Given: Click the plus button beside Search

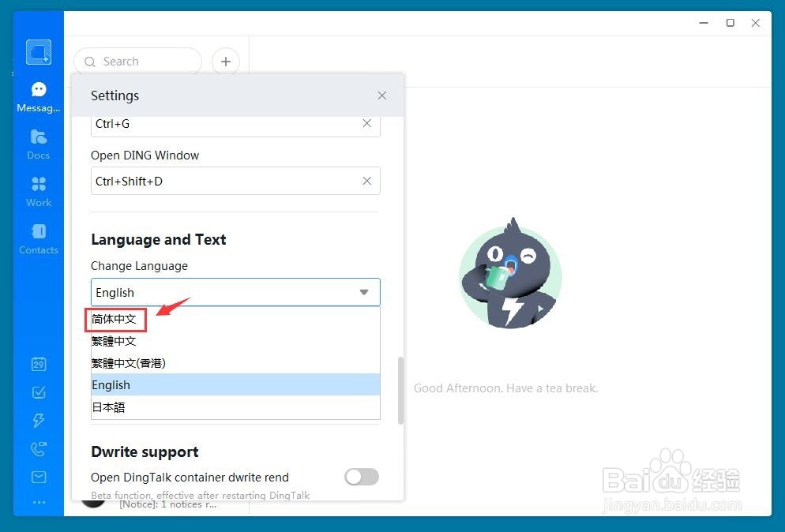Looking at the screenshot, I should 226,62.
